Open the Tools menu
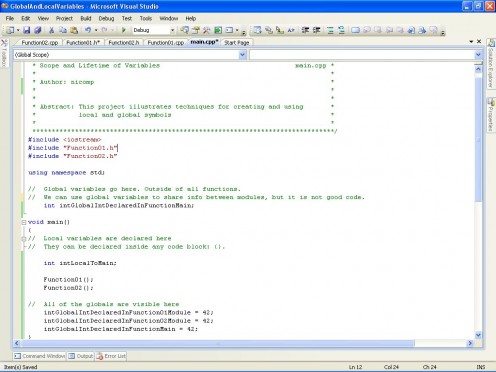 coord(146,18)
